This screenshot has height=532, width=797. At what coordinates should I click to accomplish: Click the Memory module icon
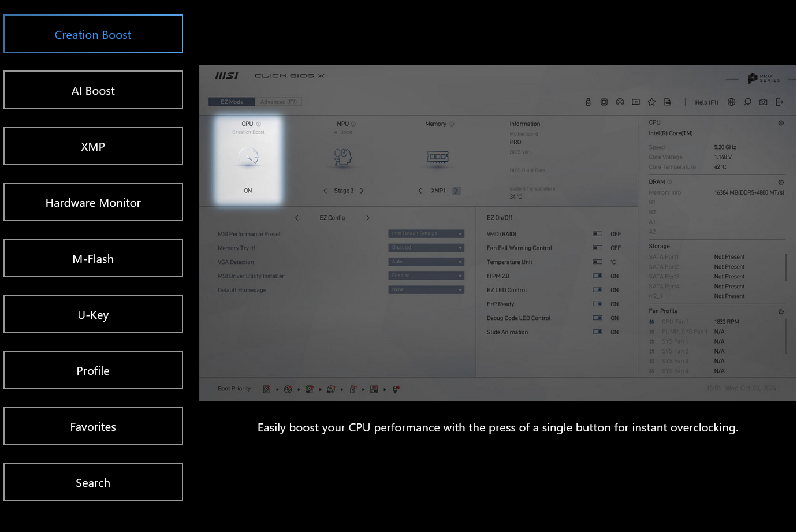(438, 157)
